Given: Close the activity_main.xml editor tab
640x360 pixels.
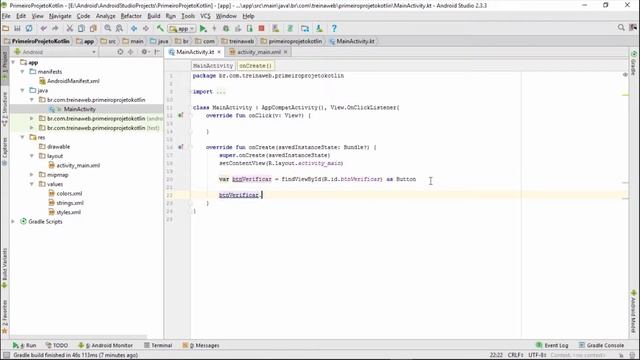Looking at the screenshot, I should 286,52.
